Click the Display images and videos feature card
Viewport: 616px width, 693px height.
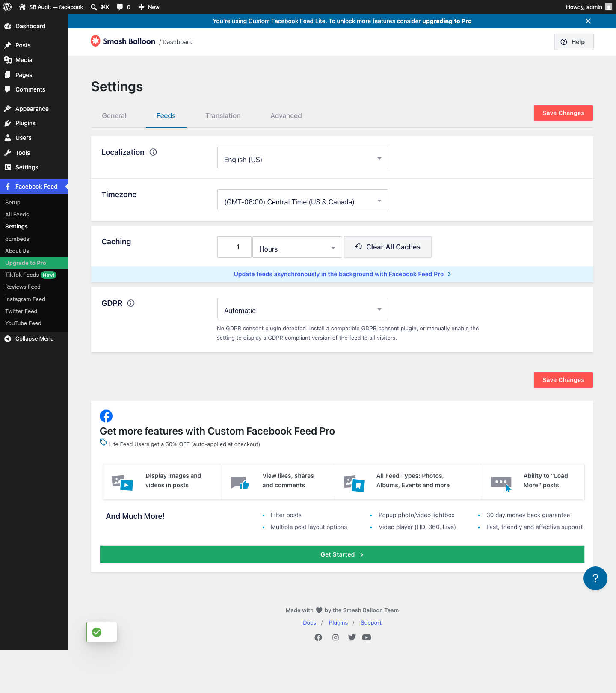pos(162,482)
